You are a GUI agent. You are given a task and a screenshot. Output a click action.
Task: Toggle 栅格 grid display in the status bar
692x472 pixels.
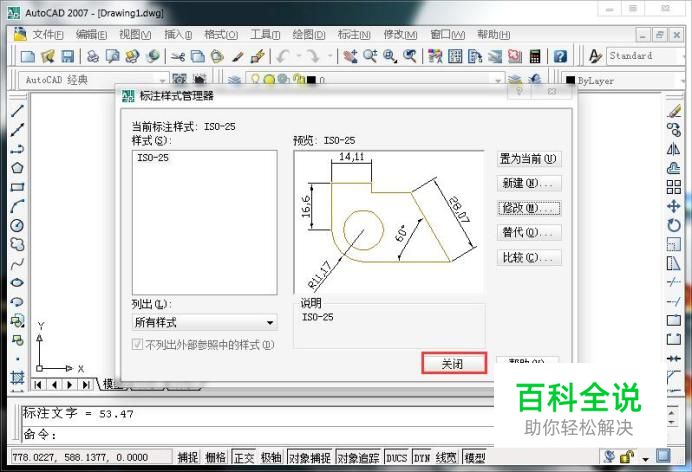coord(215,458)
